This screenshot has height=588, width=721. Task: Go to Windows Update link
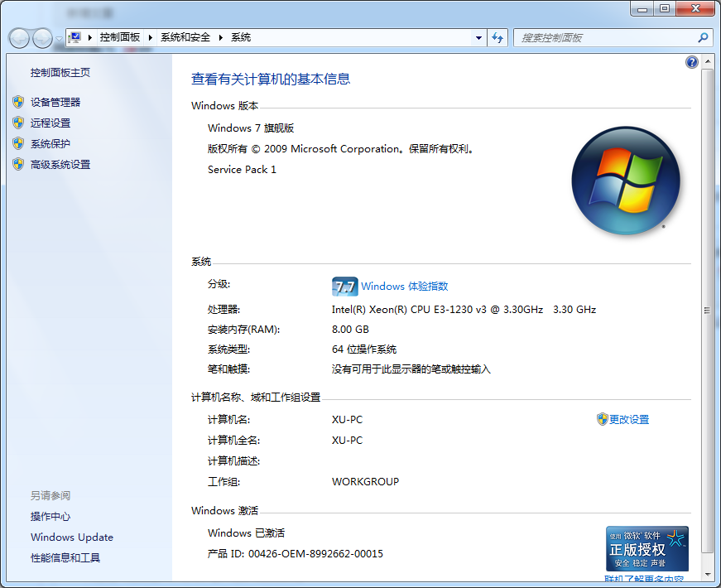(x=72, y=537)
